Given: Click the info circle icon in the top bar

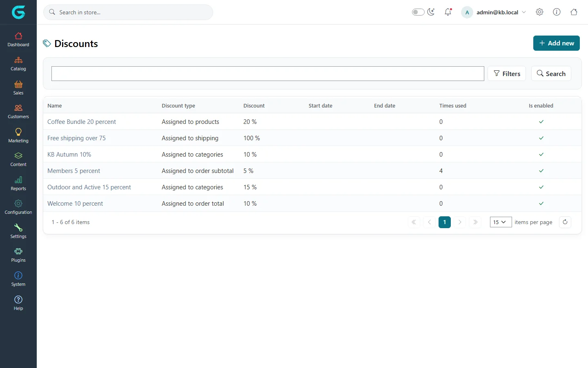Looking at the screenshot, I should [x=557, y=12].
